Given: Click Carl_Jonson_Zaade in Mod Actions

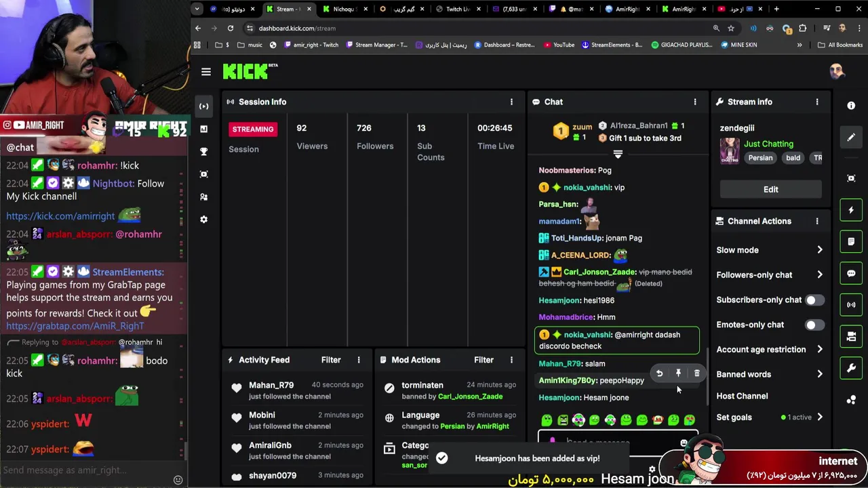Looking at the screenshot, I should pos(470,396).
